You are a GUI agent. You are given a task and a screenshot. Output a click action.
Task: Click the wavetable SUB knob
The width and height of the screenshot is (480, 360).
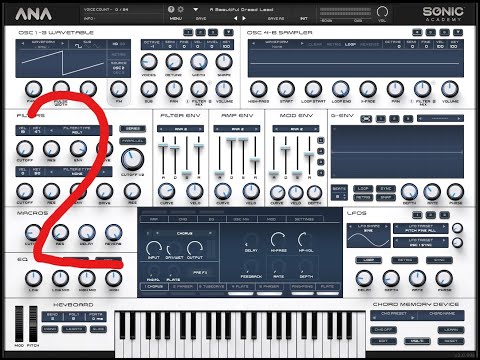(x=149, y=89)
